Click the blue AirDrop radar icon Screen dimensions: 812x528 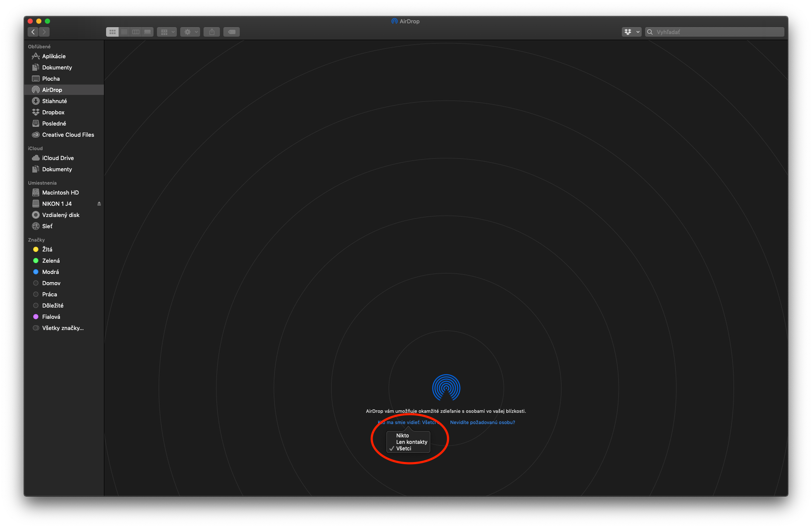pyautogui.click(x=446, y=387)
